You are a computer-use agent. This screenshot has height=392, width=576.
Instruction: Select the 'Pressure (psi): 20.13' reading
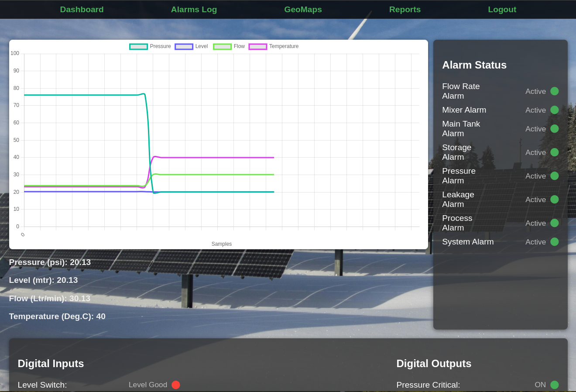click(50, 262)
